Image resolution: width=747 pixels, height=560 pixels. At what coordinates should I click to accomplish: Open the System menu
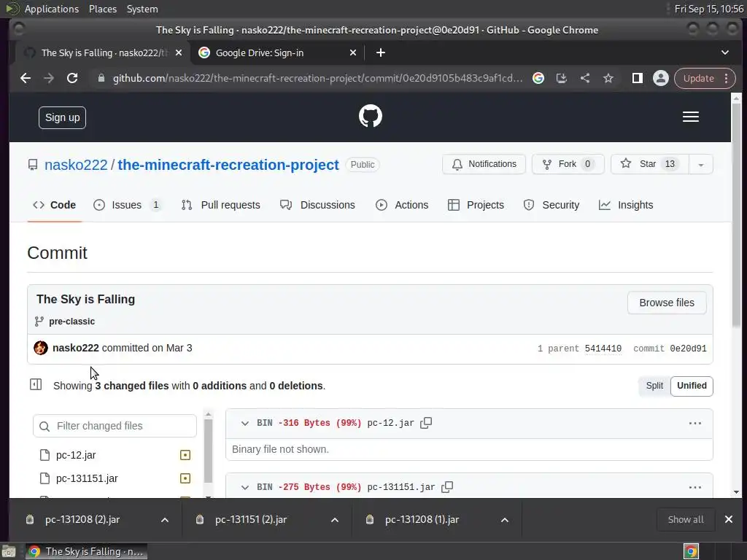click(142, 9)
